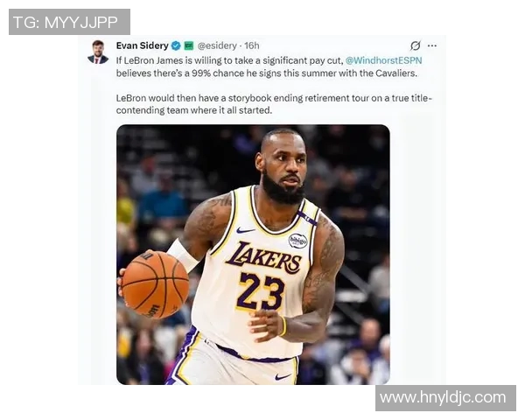525x420 pixels.
Task: Click the blue verified checkmark badge
Action: click(176, 45)
